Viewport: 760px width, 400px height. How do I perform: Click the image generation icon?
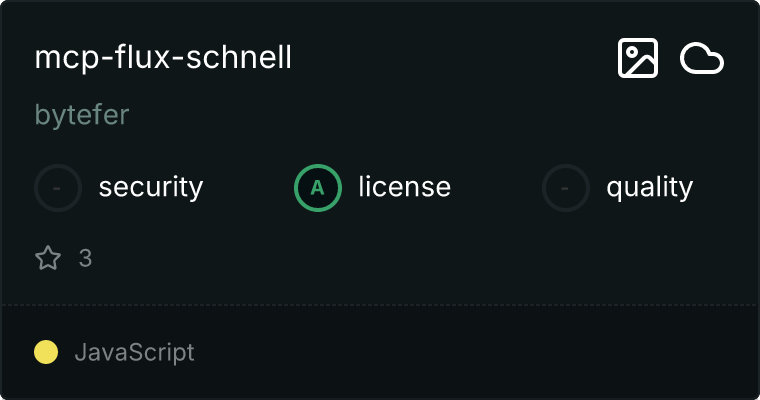(x=637, y=59)
